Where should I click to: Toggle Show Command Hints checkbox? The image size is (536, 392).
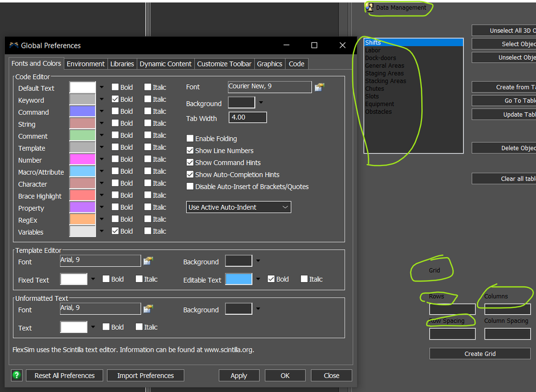(190, 162)
